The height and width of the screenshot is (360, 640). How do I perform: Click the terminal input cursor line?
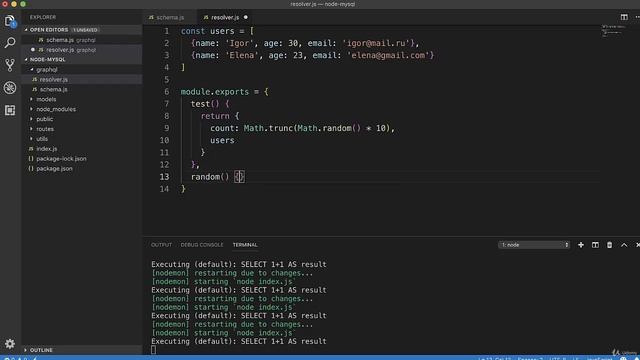153,350
